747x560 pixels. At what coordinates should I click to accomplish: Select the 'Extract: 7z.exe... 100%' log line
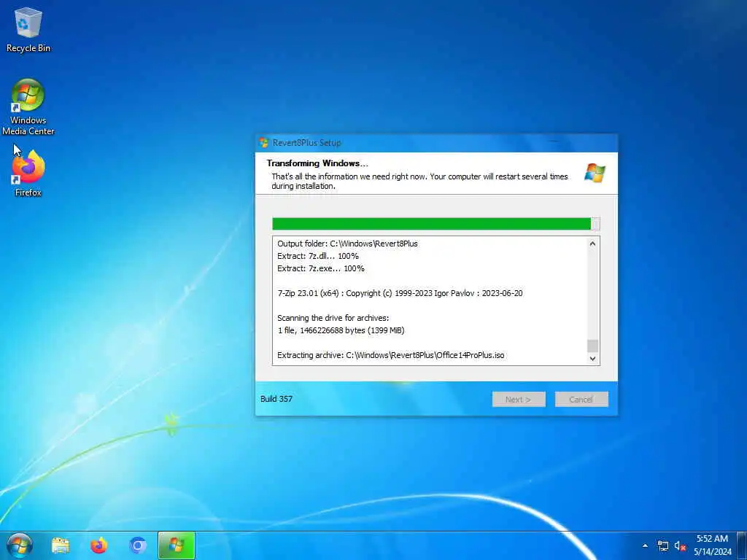321,268
